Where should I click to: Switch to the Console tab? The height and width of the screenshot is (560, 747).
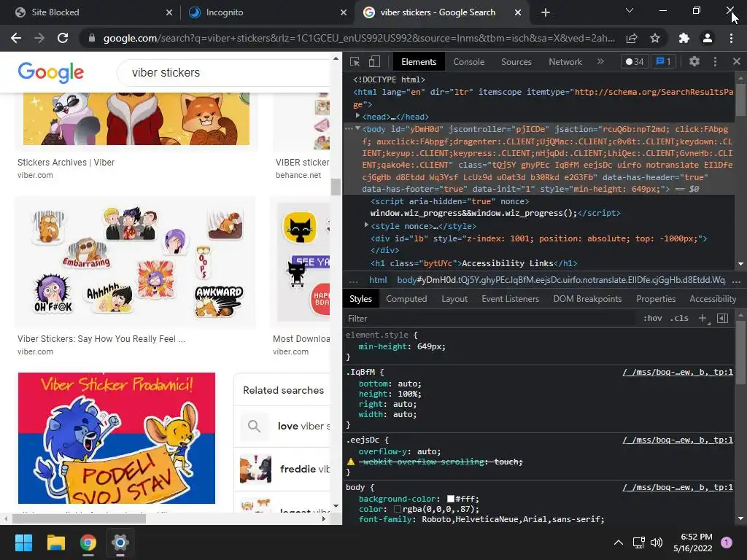[x=468, y=62]
